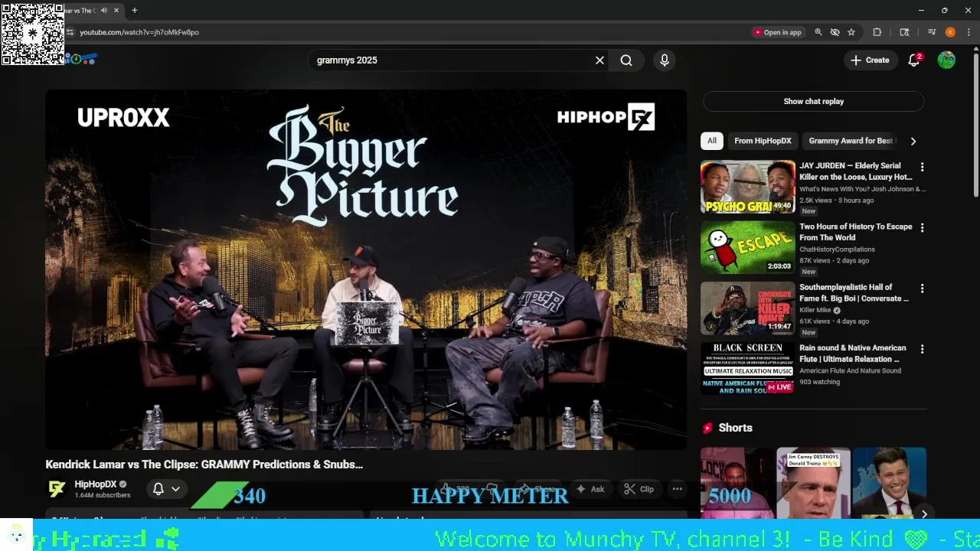Click the site information icon in address bar
980x551 pixels.
[x=70, y=32]
